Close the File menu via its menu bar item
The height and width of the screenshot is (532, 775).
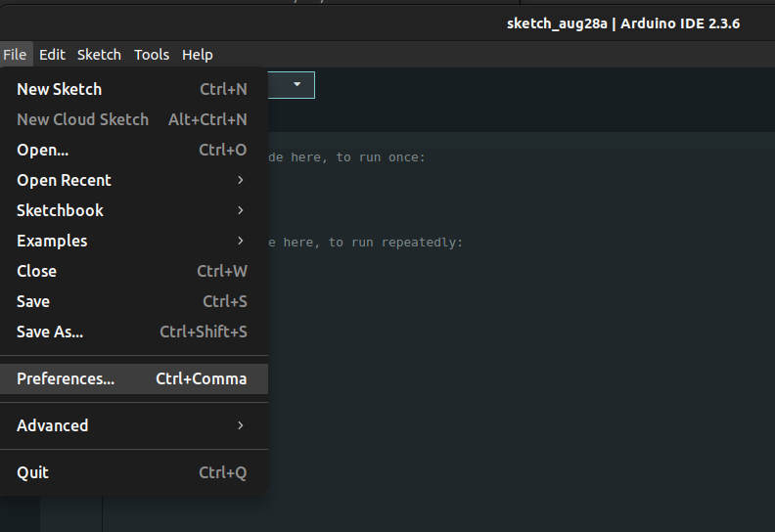15,55
